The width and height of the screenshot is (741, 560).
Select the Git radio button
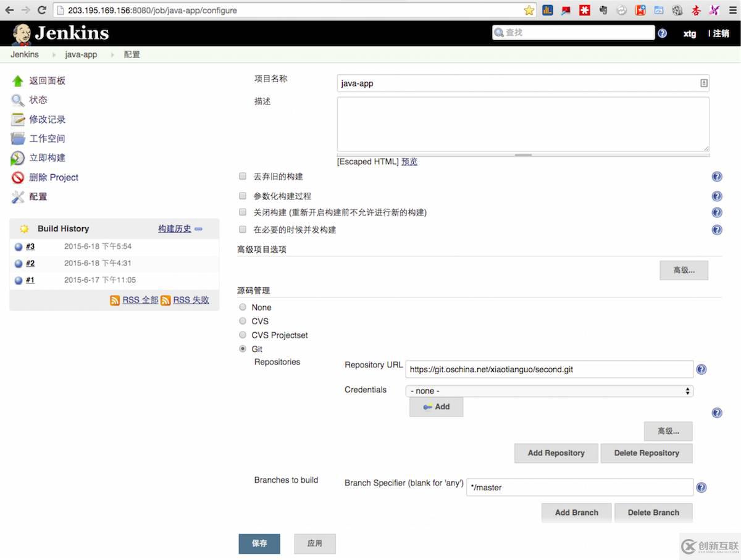(x=243, y=349)
